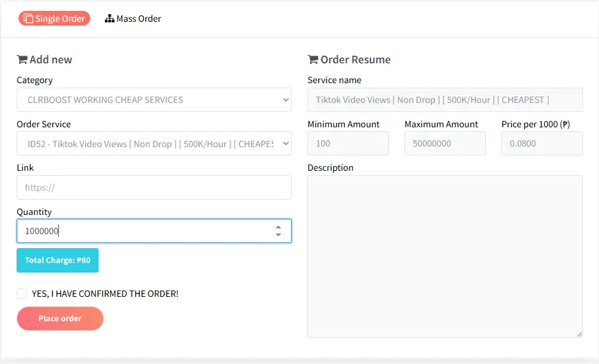Click the 'Category' label

(35, 80)
